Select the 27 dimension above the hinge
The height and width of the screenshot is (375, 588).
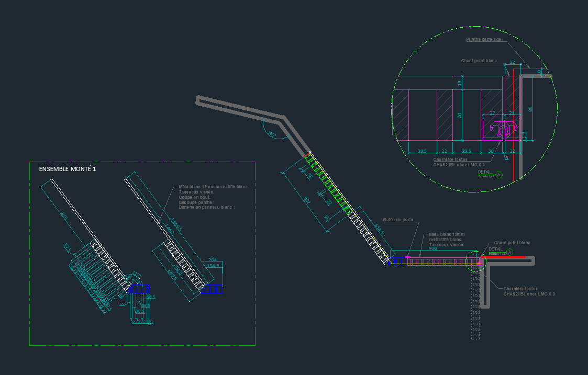[492, 112]
